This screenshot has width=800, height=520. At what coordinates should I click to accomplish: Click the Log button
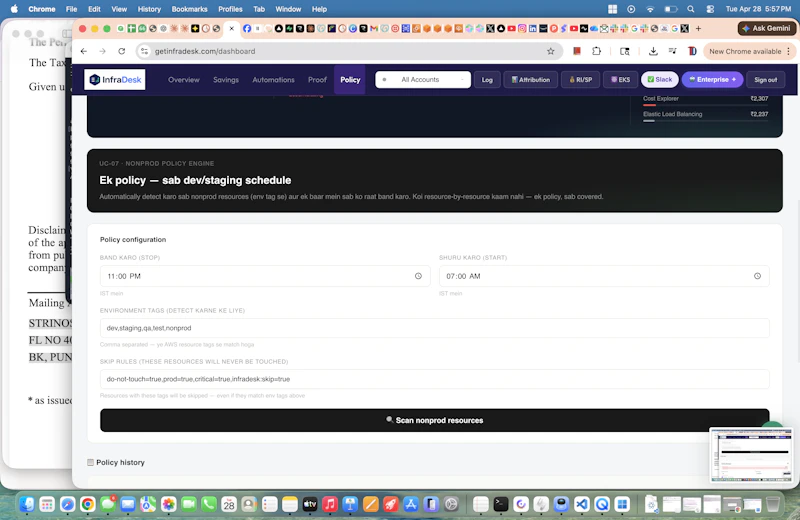(x=487, y=80)
